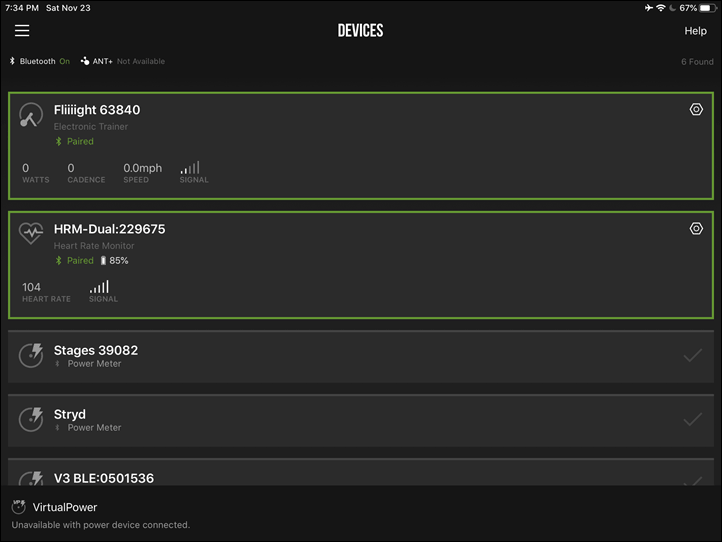722x542 pixels.
Task: Click the ANT+ status icon
Action: pos(85,61)
